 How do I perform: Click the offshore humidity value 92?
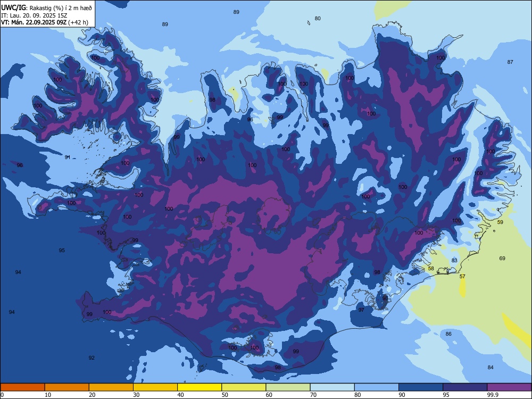click(x=92, y=358)
